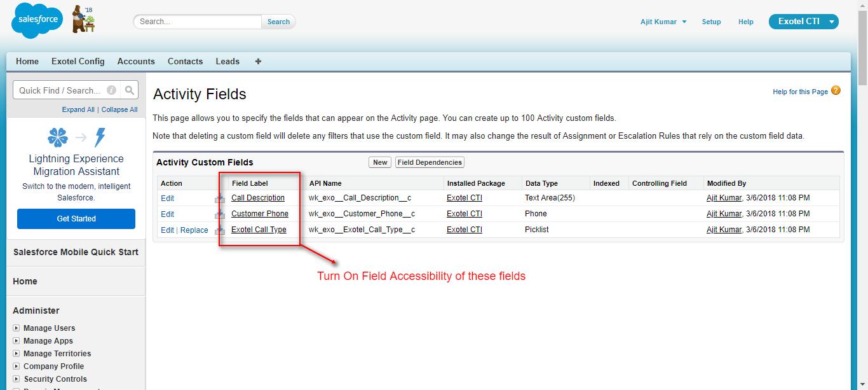This screenshot has width=868, height=390.
Task: Open the plus tab for all tabs
Action: [x=258, y=62]
